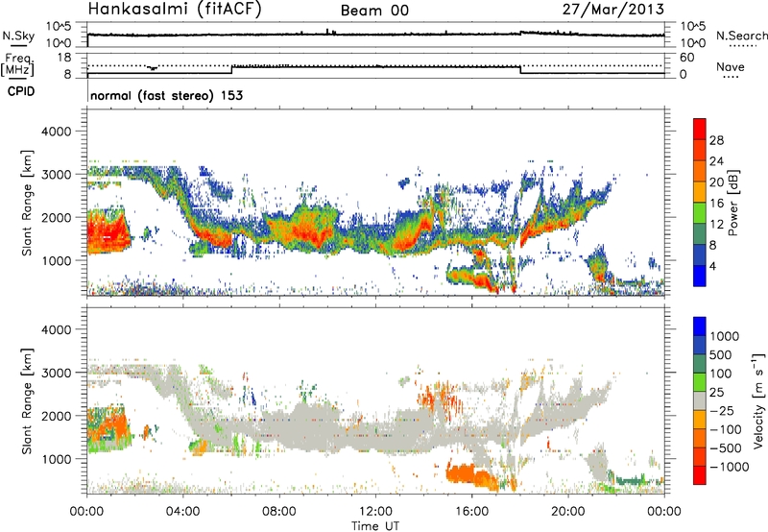The width and height of the screenshot is (768, 532).
Task: Click the date "27/Mar/2013"
Action: pyautogui.click(x=613, y=9)
